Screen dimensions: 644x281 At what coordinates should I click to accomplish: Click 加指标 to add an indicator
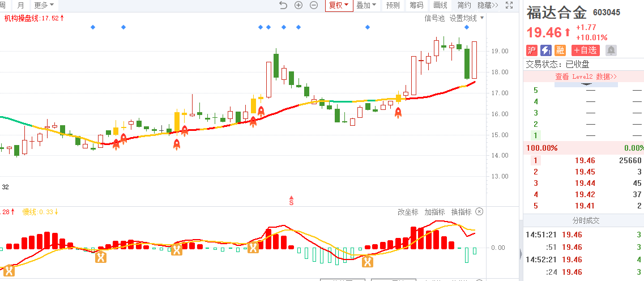pyautogui.click(x=434, y=212)
